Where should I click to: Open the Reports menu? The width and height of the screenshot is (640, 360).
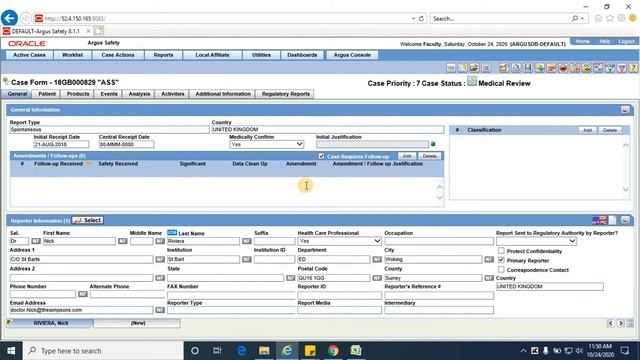(163, 55)
